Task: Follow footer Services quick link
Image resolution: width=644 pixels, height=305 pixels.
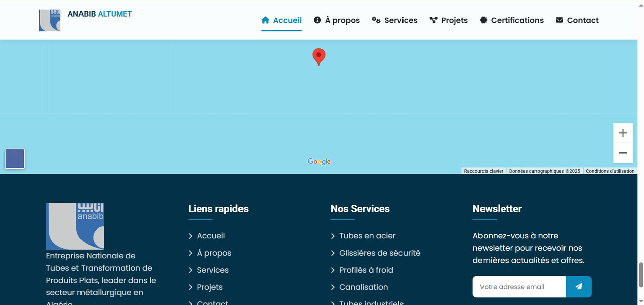Action: (213, 270)
